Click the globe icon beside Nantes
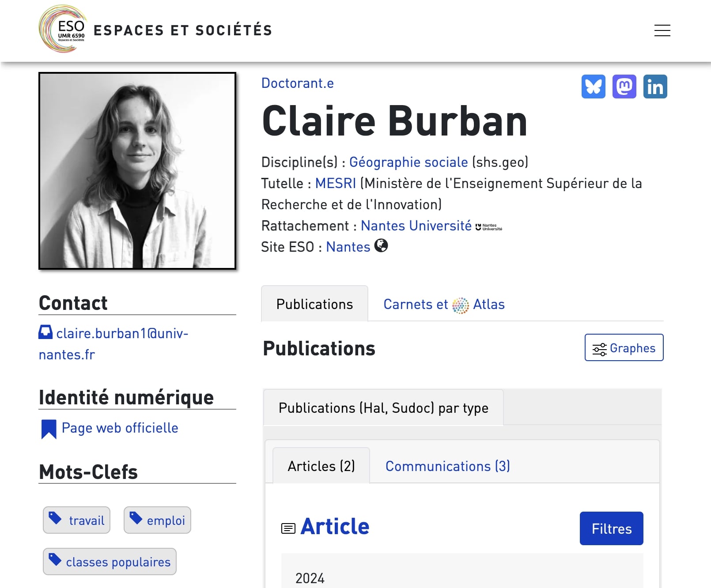Screen dimensions: 711x588 pyautogui.click(x=381, y=246)
